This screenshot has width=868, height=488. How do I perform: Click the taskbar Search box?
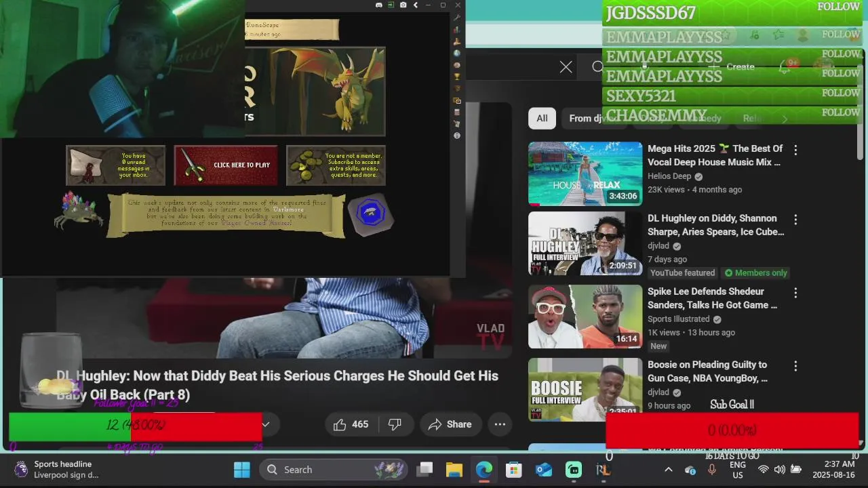[333, 469]
